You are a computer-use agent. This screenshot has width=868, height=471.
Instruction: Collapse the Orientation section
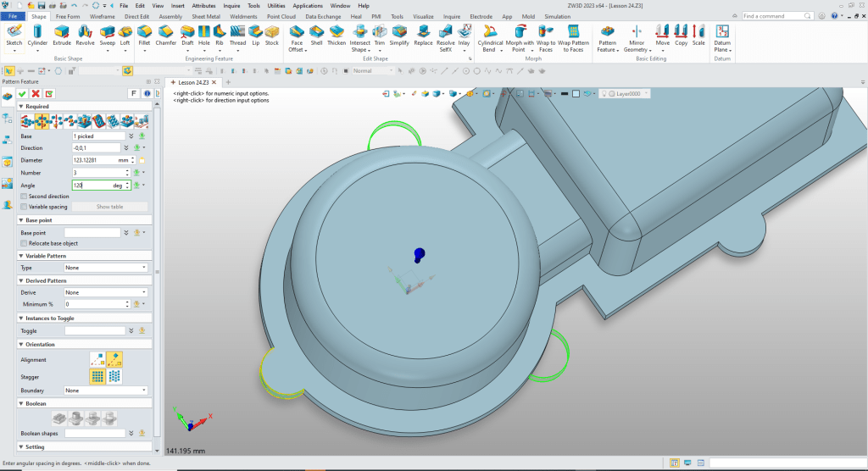coord(21,345)
